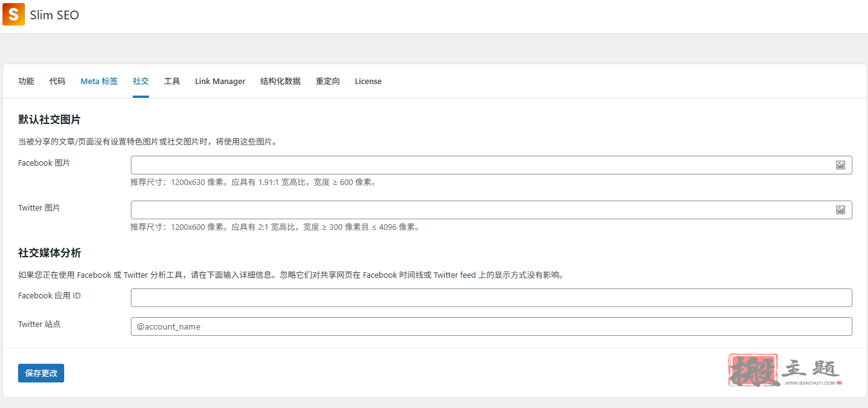Click the Facebook 应用 ID label
Image resolution: width=868 pixels, height=408 pixels.
point(49,296)
